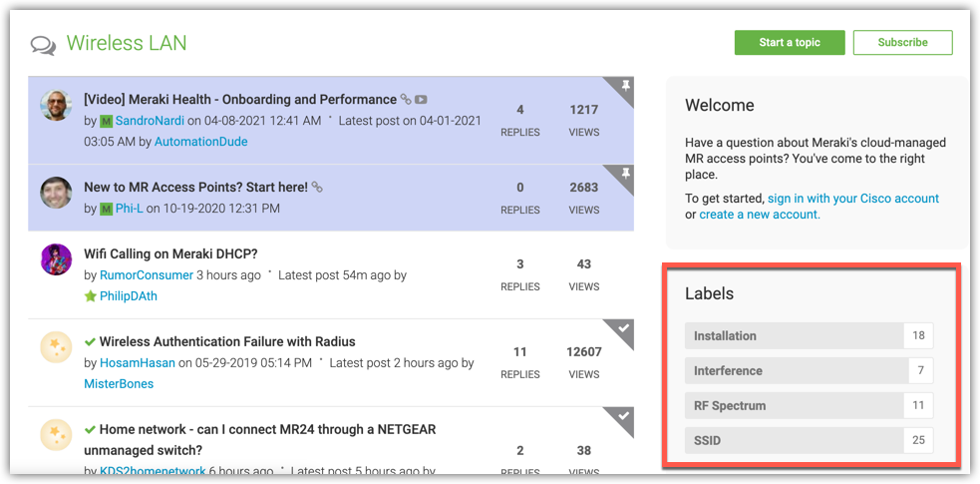The height and width of the screenshot is (484, 980).
Task: Click the 3 replies count on Wifi Calling
Action: (x=520, y=264)
